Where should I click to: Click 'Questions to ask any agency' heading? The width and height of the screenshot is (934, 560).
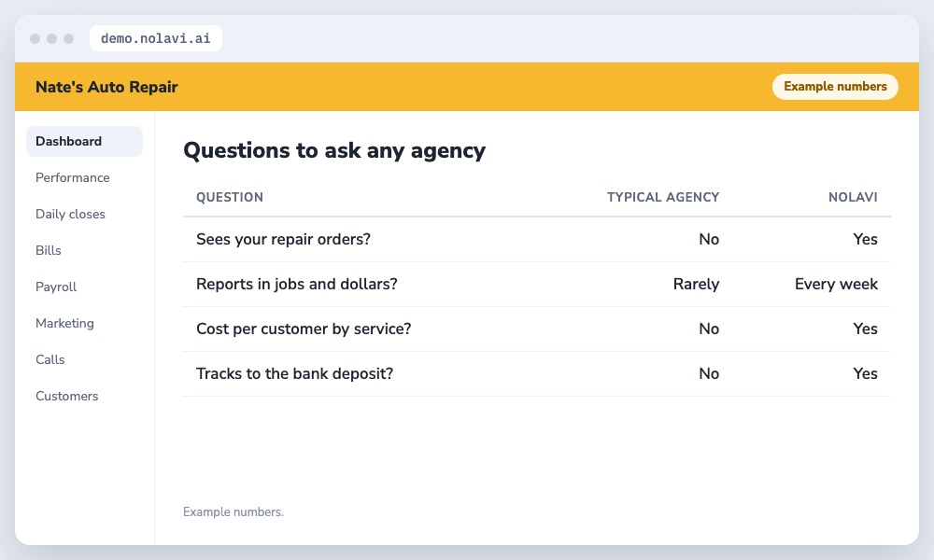pyautogui.click(x=334, y=150)
